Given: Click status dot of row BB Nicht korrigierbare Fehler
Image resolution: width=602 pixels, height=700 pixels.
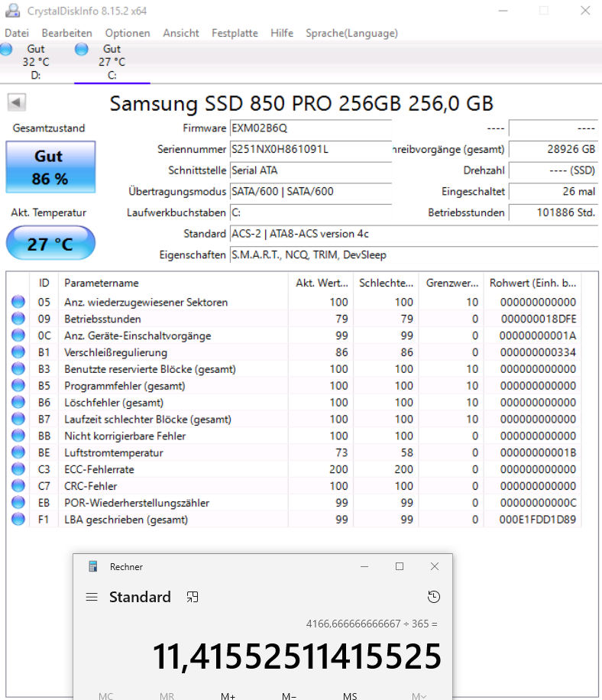Looking at the screenshot, I should pos(18,436).
